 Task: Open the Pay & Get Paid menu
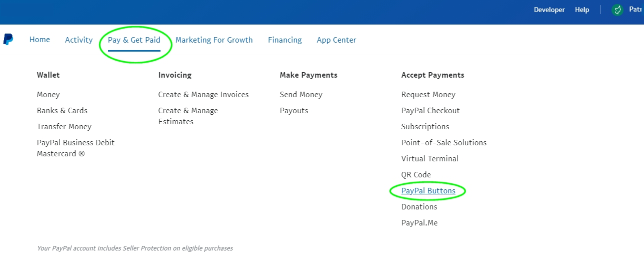tap(134, 40)
